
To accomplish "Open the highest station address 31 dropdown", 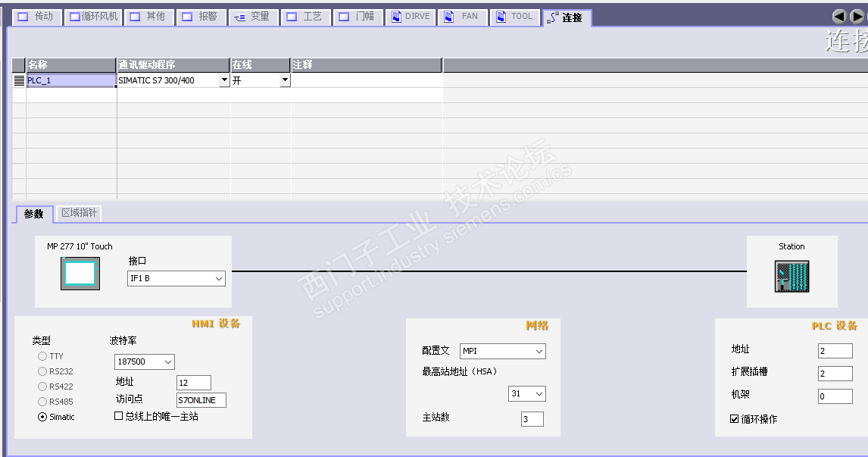I will tap(527, 394).
